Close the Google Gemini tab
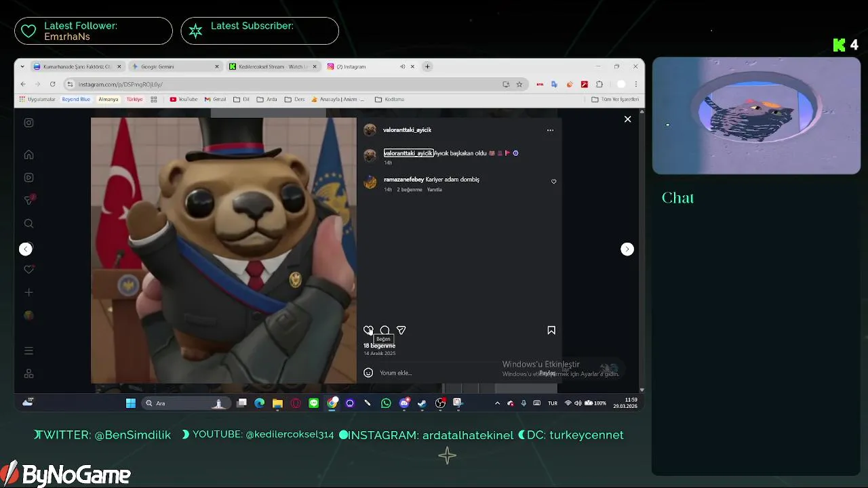 [217, 66]
